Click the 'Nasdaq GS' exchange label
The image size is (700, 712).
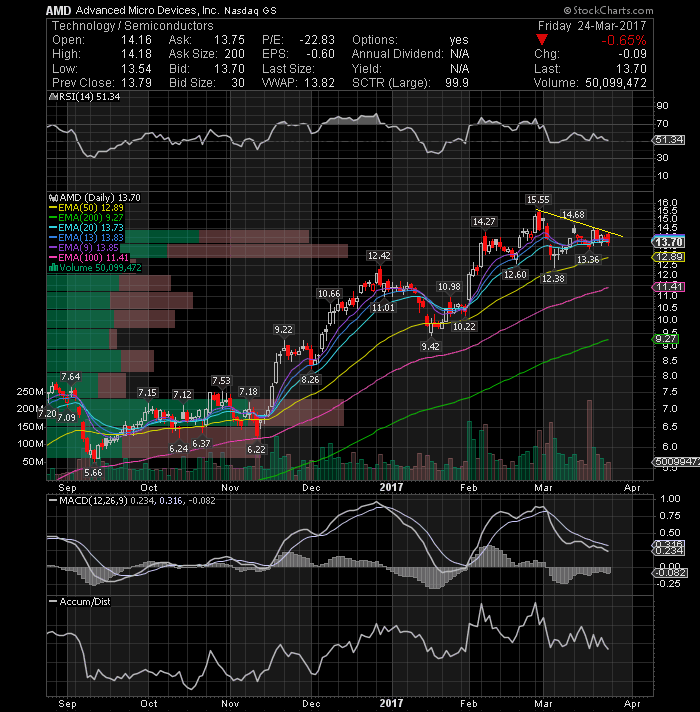click(250, 10)
